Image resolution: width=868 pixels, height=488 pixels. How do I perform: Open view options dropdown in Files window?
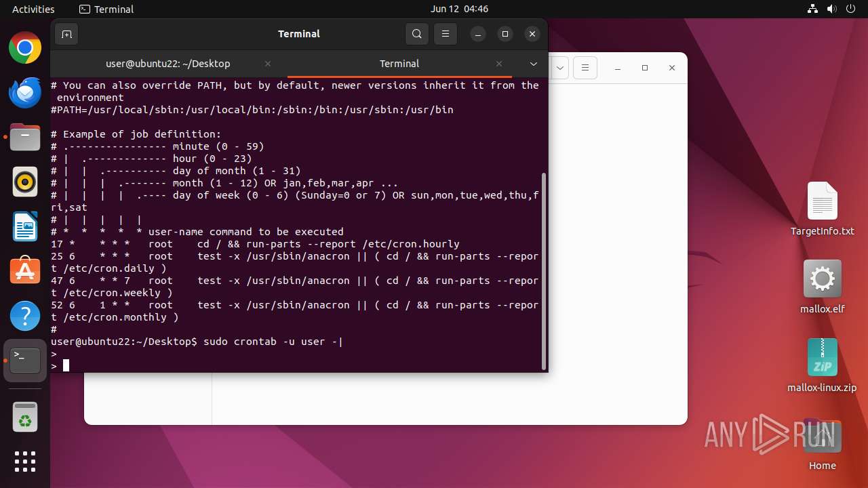(x=560, y=68)
